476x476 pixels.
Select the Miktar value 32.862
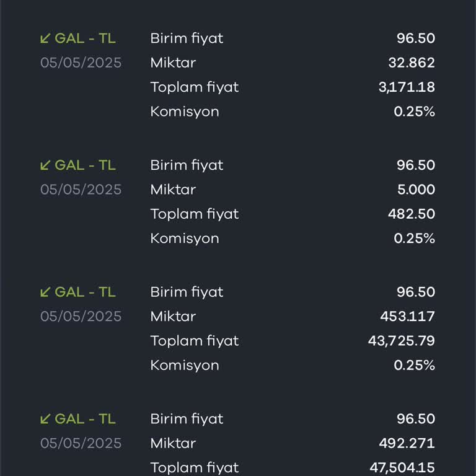[x=413, y=63]
